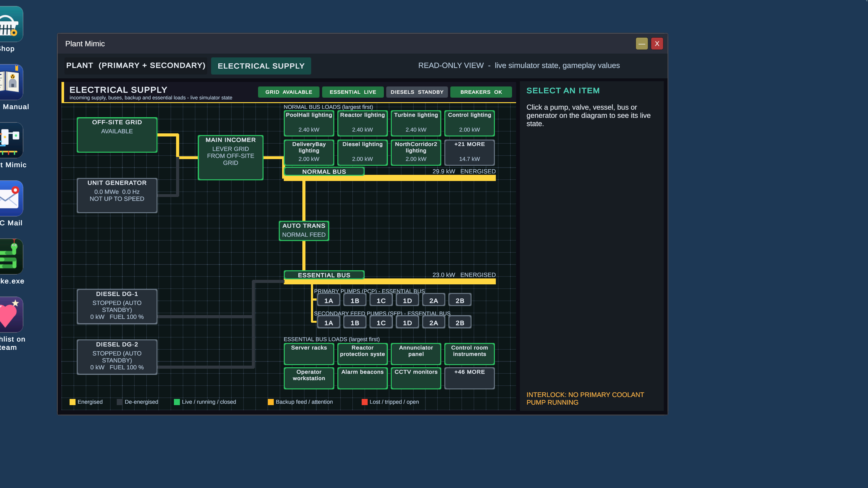Select Diesel DG-2 generator
Screen dimensions: 868x488
click(117, 357)
